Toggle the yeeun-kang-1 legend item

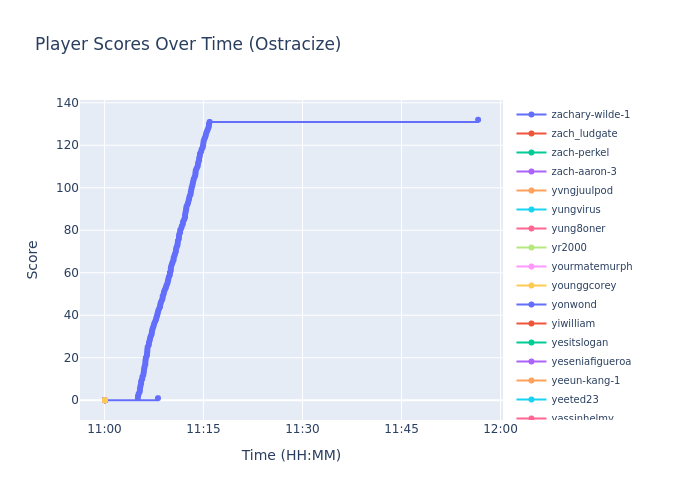pos(585,381)
